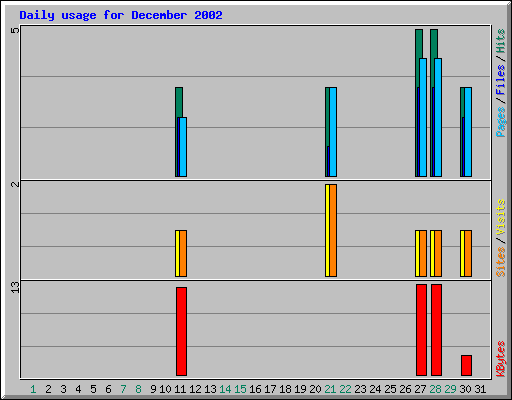Click day label '11' on the x-axis
The height and width of the screenshot is (400, 512).
180,389
